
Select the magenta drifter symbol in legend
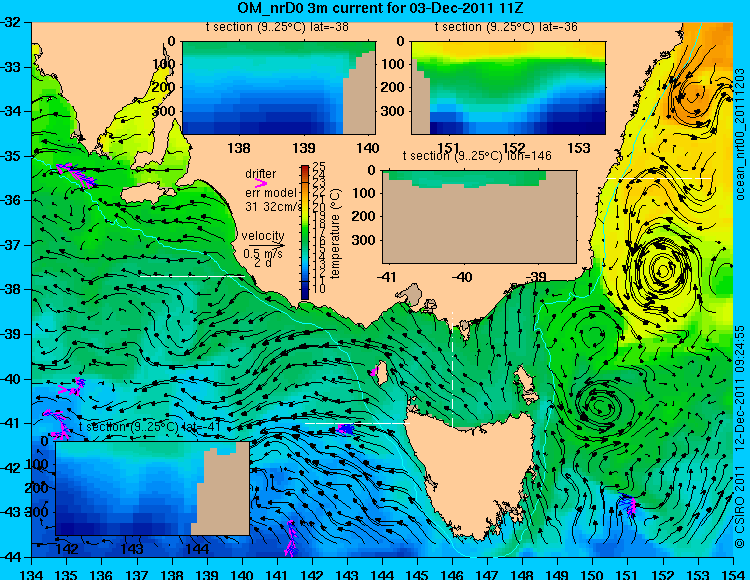pos(260,183)
